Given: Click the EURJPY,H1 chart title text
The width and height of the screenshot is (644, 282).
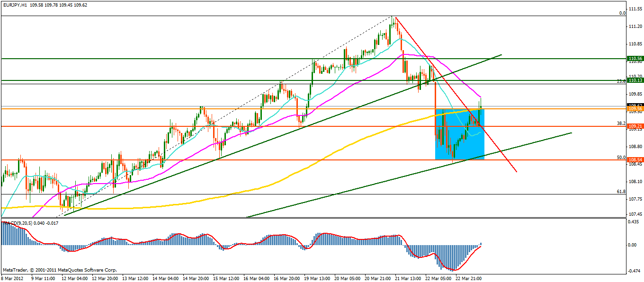Looking at the screenshot, I should [18, 5].
